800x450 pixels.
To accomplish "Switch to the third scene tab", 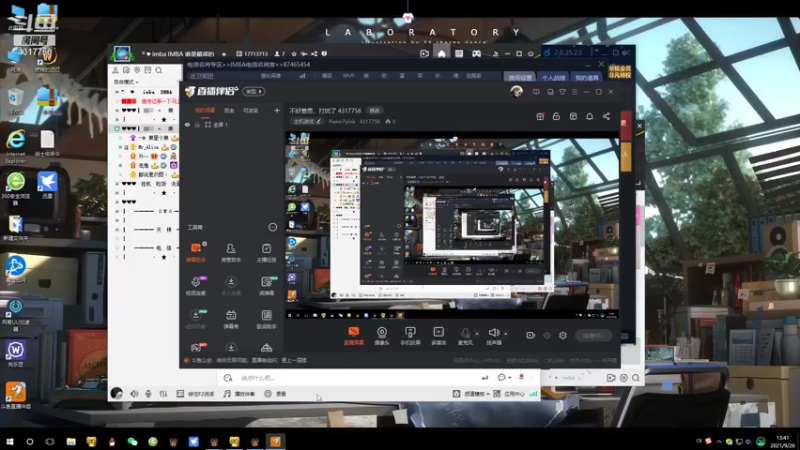I will pos(251,110).
